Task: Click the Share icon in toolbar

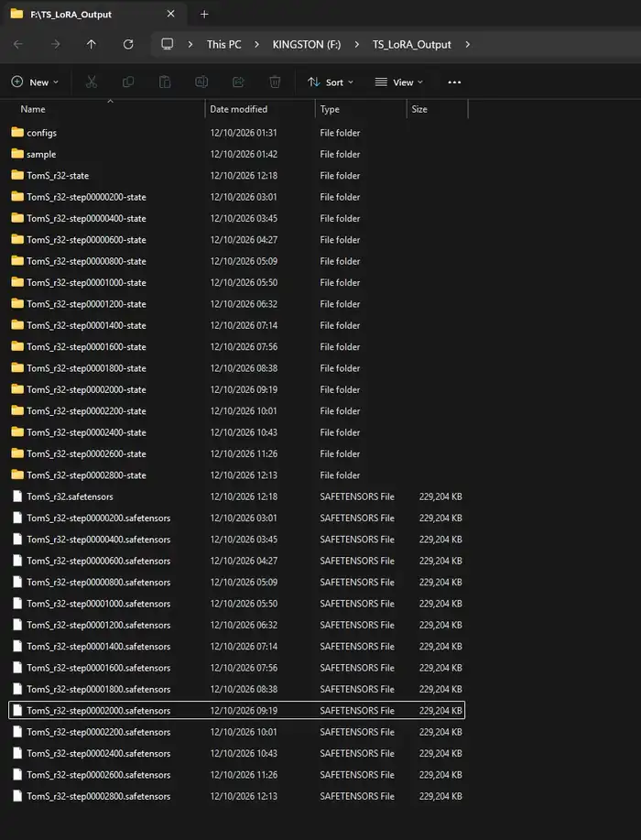Action: point(238,82)
